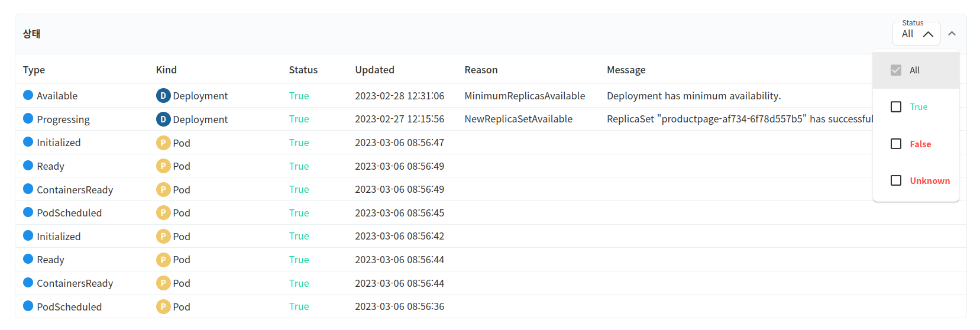The image size is (980, 330).
Task: Click Pod icon in 08:56:44 Ready row
Action: 163,260
